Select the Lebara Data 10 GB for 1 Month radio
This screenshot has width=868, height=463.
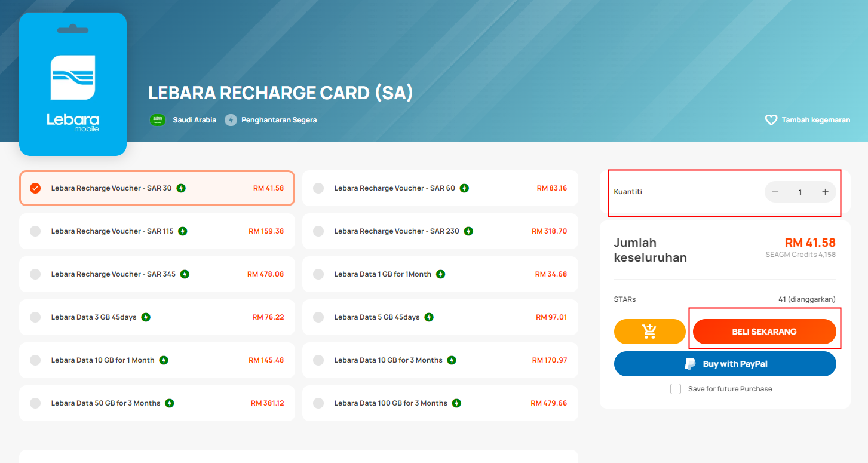(x=35, y=360)
